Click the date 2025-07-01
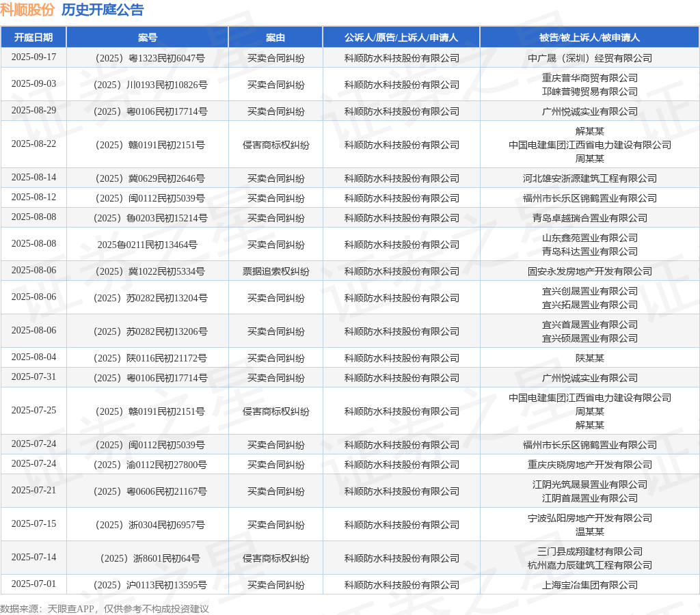Screen dimensions: 700x615 tap(33, 584)
